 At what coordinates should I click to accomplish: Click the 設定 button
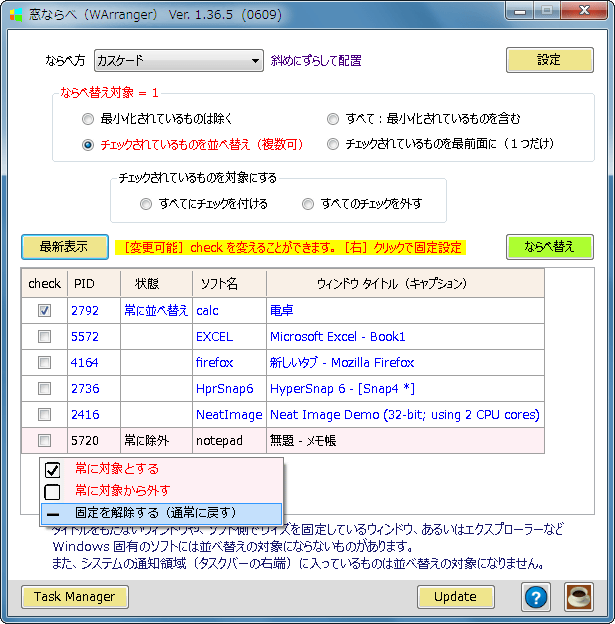pyautogui.click(x=550, y=60)
